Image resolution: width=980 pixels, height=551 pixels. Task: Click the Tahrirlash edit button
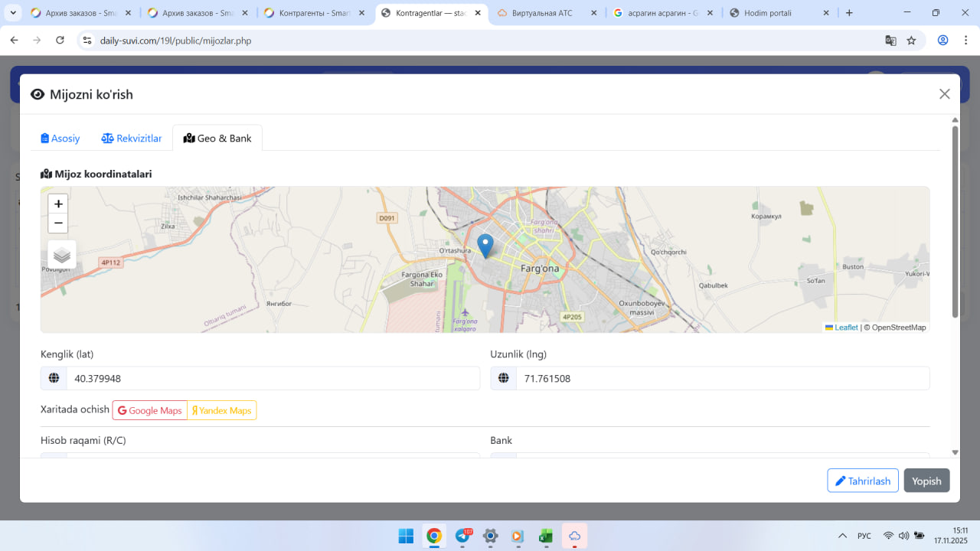pos(862,481)
